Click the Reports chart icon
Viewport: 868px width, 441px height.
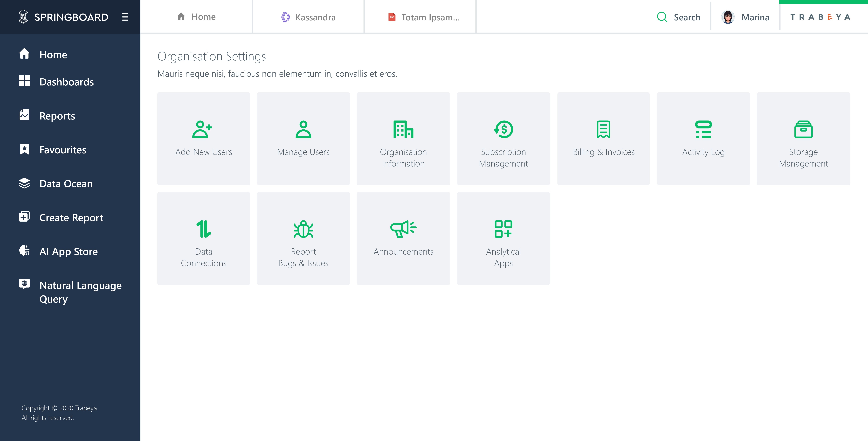24,115
